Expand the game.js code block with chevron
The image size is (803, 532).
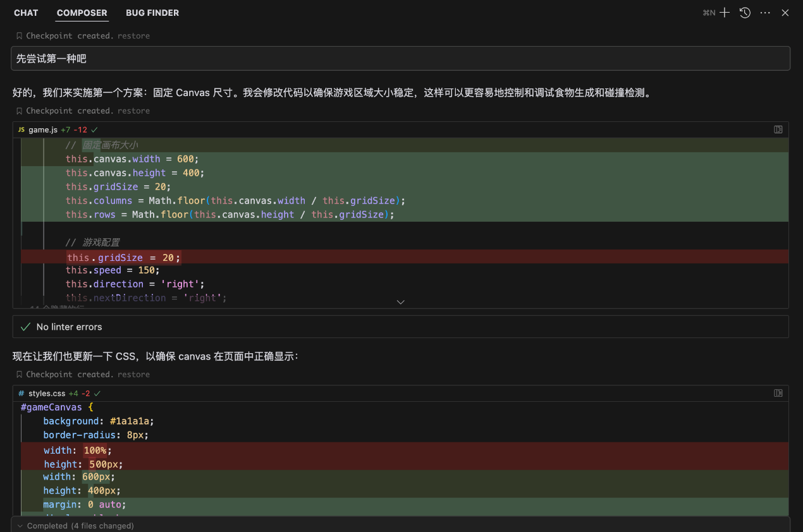400,302
